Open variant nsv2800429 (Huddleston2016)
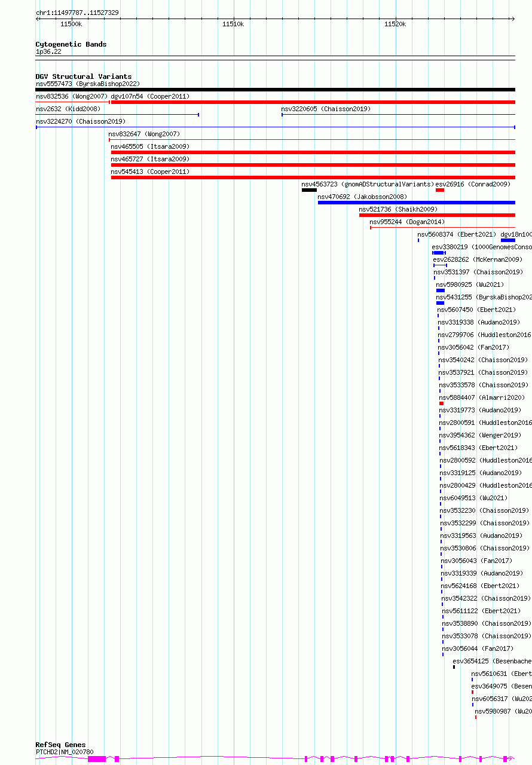This screenshot has height=765, width=532. point(486,485)
